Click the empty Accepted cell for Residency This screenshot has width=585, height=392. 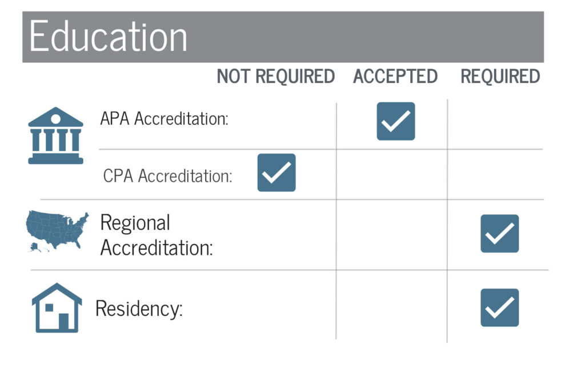click(392, 306)
